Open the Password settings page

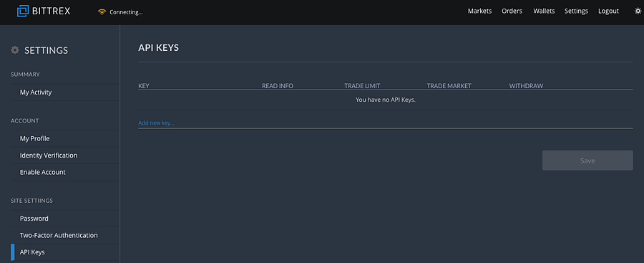[65, 219]
